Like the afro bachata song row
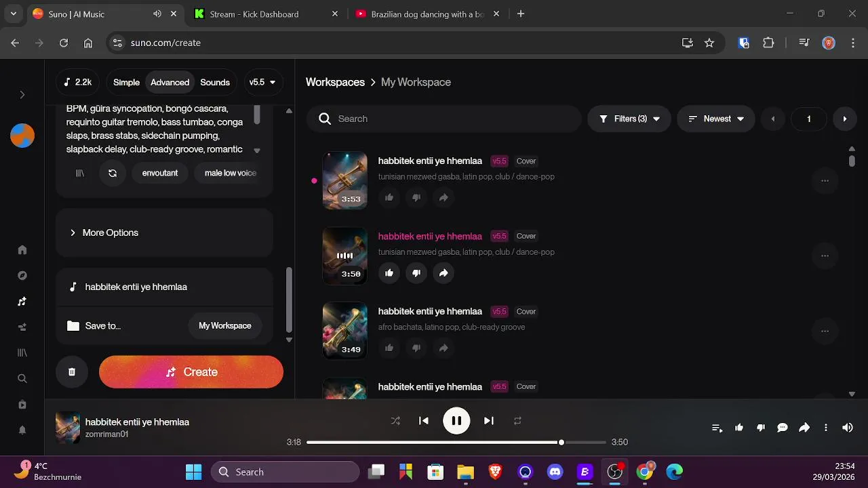The image size is (868, 488). [x=389, y=348]
